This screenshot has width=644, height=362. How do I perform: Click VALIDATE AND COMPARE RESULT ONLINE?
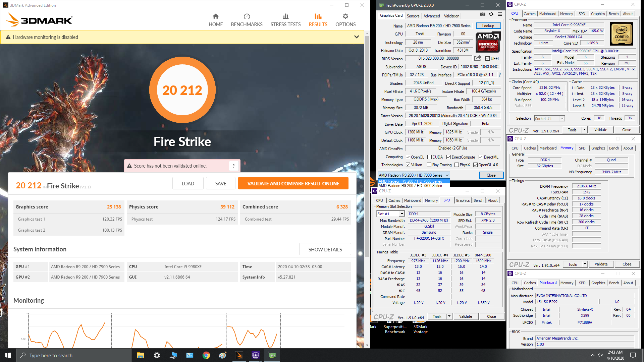[x=293, y=183]
